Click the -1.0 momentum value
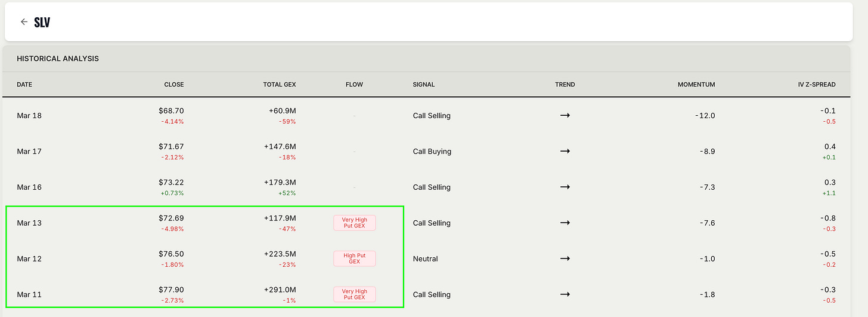 (707, 259)
